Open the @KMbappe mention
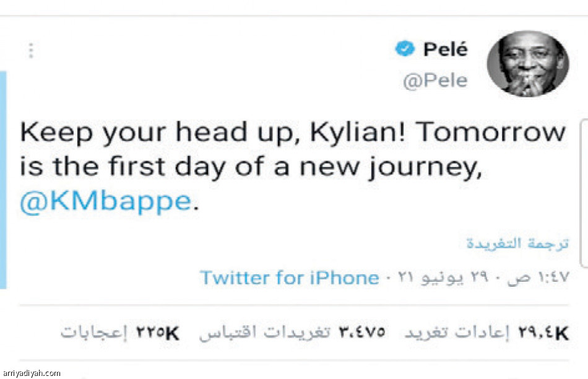 105,203
